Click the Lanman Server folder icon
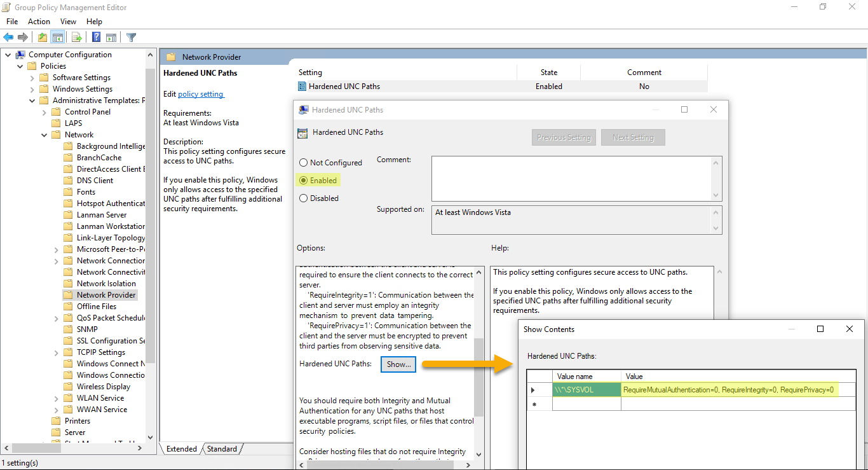Image resolution: width=868 pixels, height=470 pixels. pos(69,215)
